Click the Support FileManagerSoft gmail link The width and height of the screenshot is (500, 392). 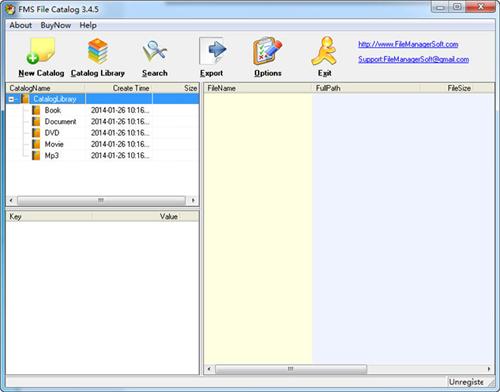[x=413, y=59]
